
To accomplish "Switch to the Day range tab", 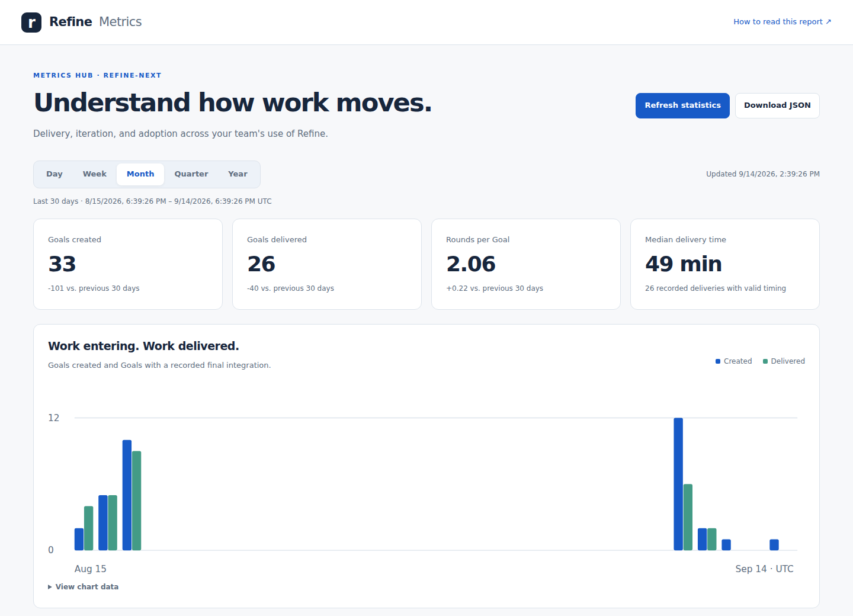I will (54, 174).
